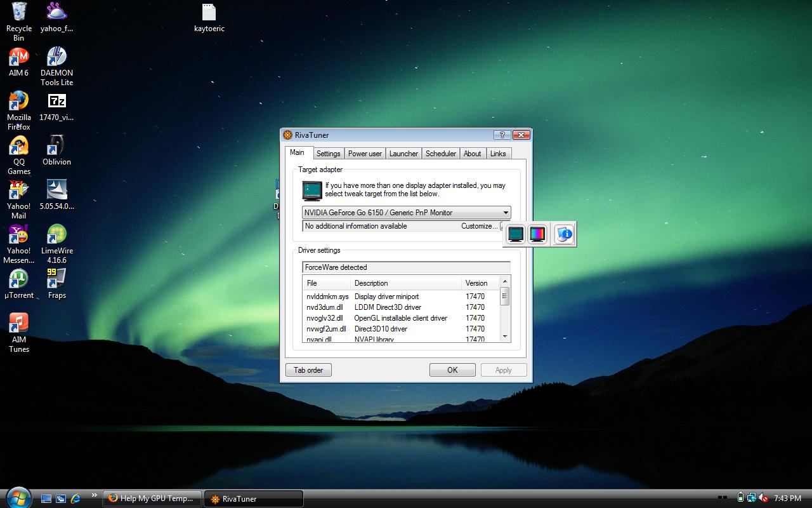Screen dimensions: 812x508
Task: Select 5.05.54.0... installer icon
Action: (57, 195)
